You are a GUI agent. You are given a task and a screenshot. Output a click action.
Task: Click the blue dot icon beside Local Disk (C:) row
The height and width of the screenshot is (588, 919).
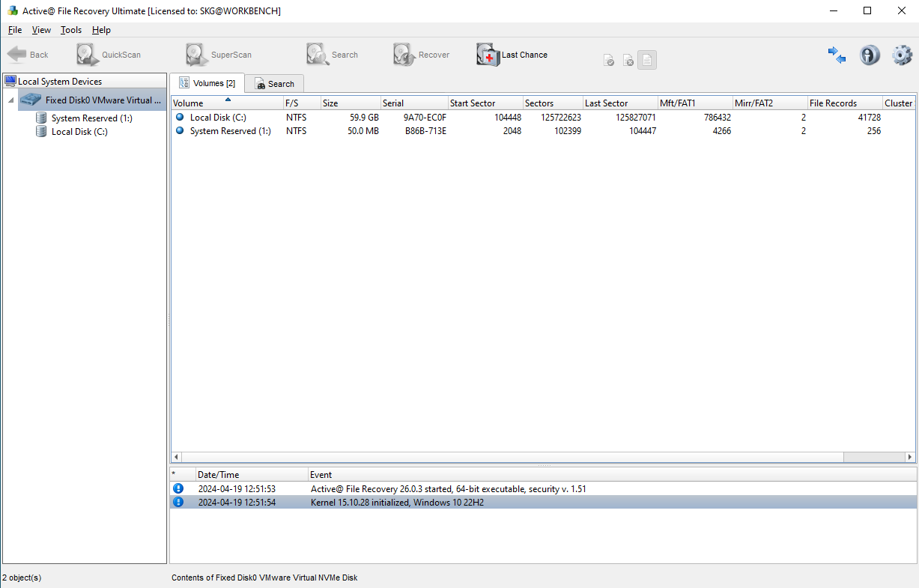tap(180, 117)
